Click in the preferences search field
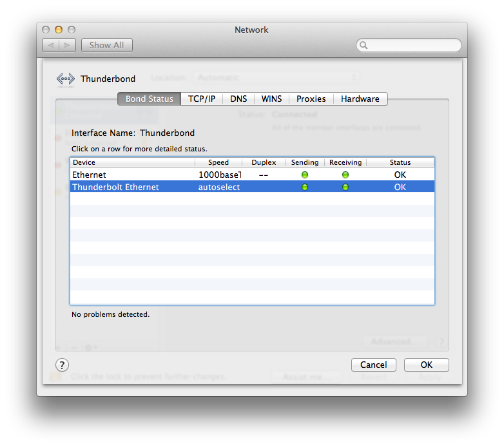 click(x=409, y=45)
